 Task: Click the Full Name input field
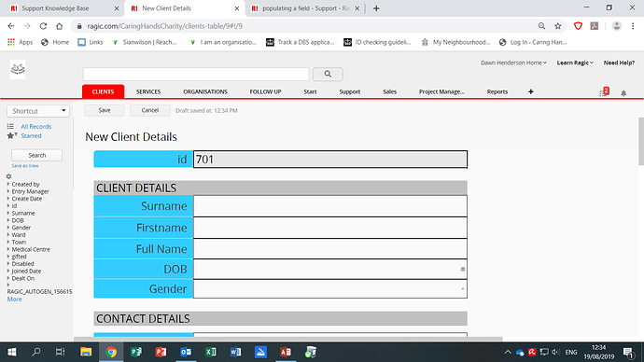pyautogui.click(x=329, y=249)
